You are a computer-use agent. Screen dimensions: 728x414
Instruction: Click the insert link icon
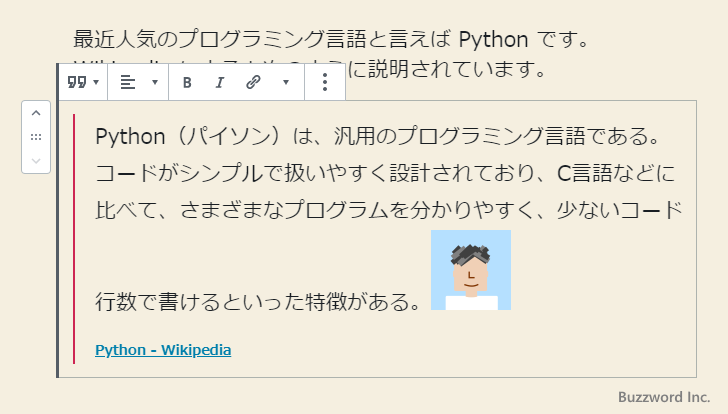(x=253, y=82)
